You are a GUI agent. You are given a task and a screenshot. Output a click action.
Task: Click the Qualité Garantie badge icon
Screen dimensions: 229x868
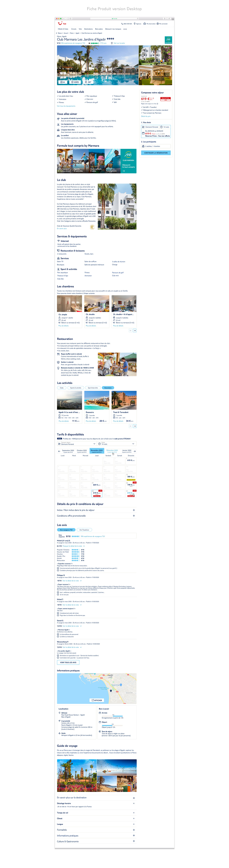pos(92,227)
